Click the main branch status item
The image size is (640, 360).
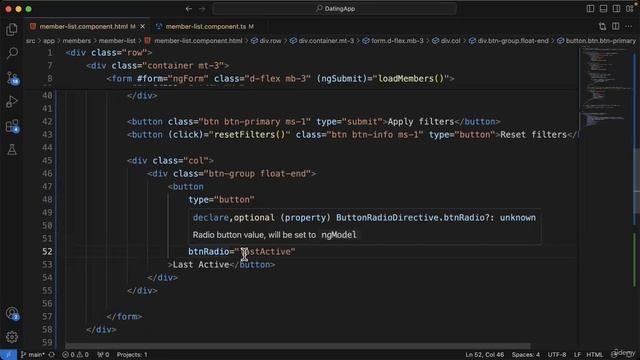(33, 354)
